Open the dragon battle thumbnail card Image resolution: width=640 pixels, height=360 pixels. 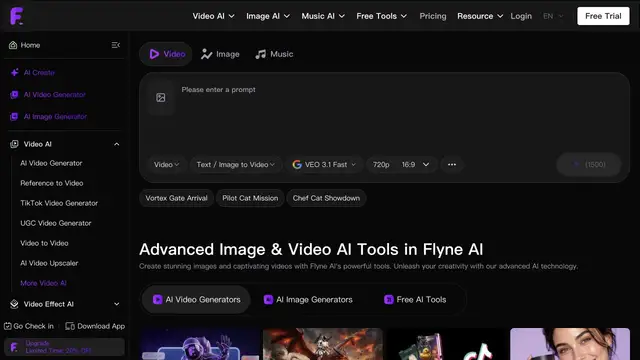323,344
